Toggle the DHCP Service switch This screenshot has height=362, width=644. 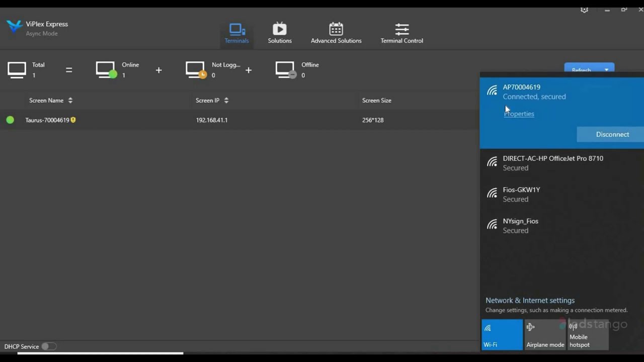coord(49,346)
